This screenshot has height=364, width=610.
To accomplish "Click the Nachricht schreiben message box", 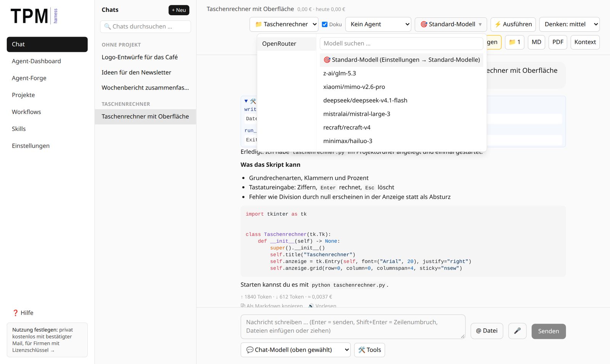I will [353, 327].
